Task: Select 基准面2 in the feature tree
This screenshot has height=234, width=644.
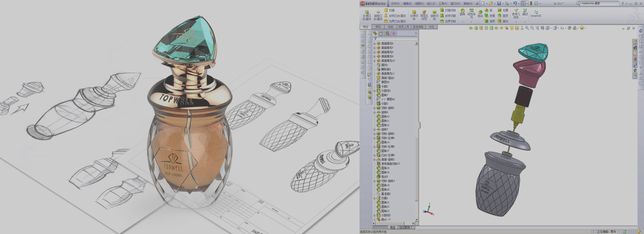Action: (x=384, y=194)
